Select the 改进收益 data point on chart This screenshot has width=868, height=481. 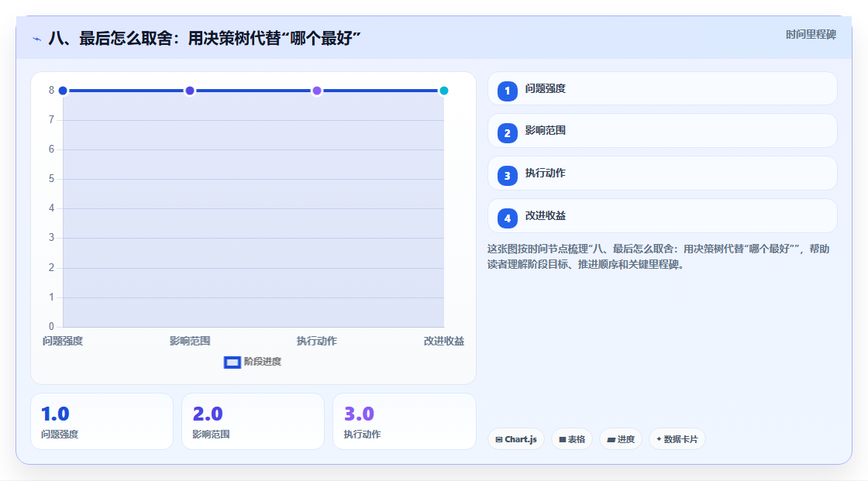(x=444, y=91)
